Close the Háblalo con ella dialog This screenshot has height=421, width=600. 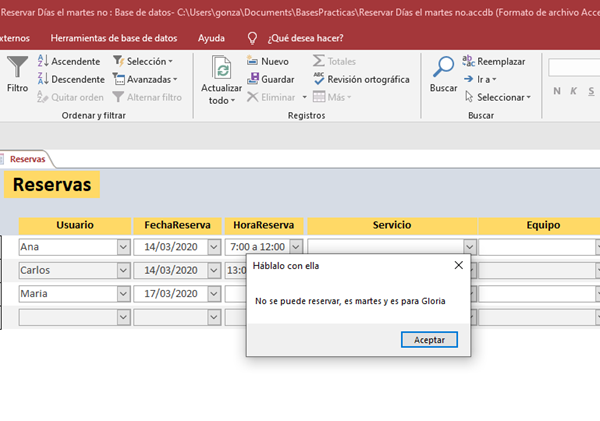459,266
